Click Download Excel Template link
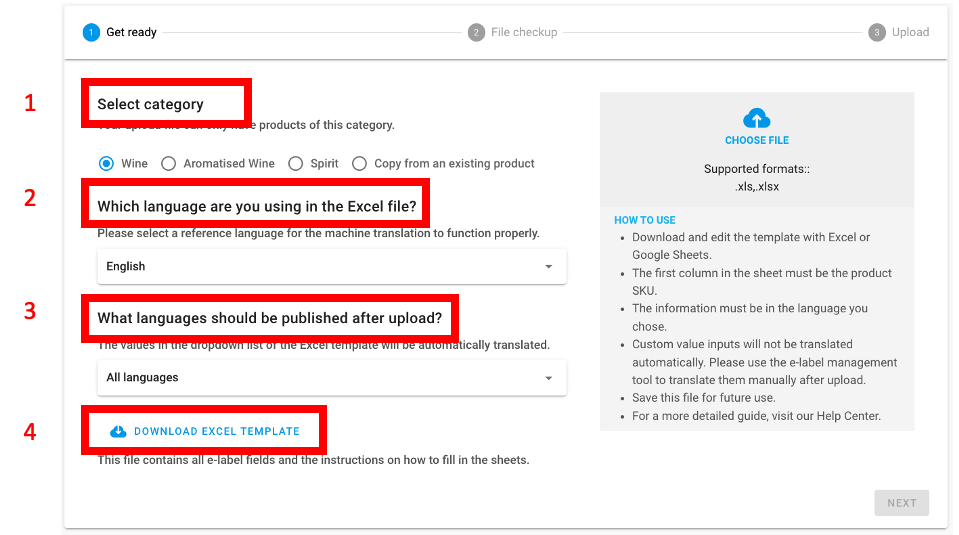 [x=216, y=431]
